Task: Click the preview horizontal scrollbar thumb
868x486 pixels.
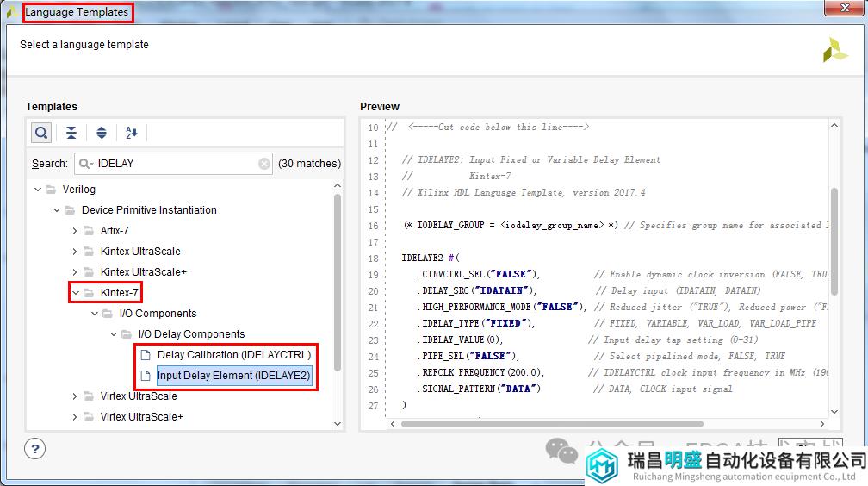Action: pos(552,424)
